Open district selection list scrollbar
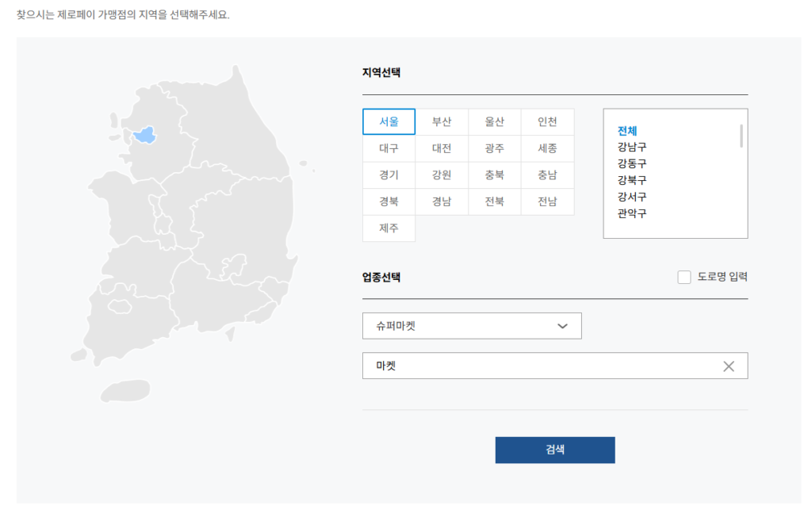This screenshot has height=510, width=812. coord(742,135)
